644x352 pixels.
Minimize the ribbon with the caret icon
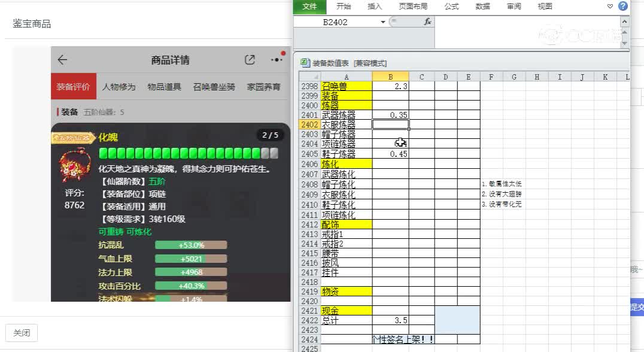610,6
